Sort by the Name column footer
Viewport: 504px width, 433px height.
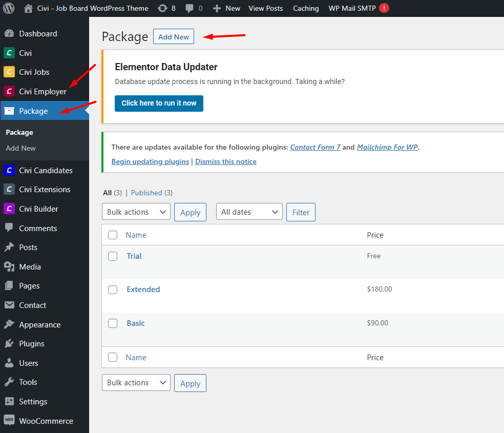tap(136, 358)
